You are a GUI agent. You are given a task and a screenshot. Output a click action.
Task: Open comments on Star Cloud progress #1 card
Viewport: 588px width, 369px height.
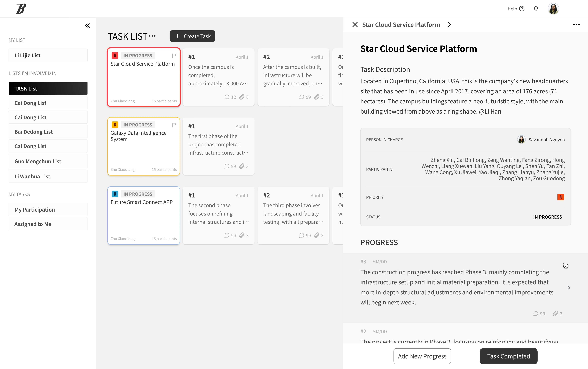point(227,97)
